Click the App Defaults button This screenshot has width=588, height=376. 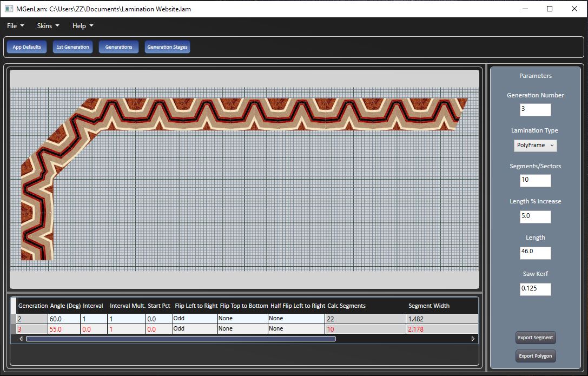click(27, 47)
